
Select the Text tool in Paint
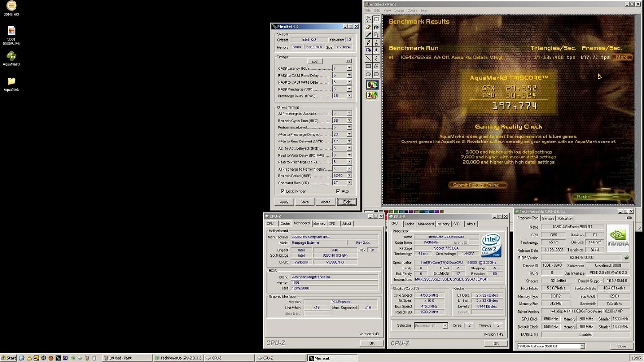(376, 50)
